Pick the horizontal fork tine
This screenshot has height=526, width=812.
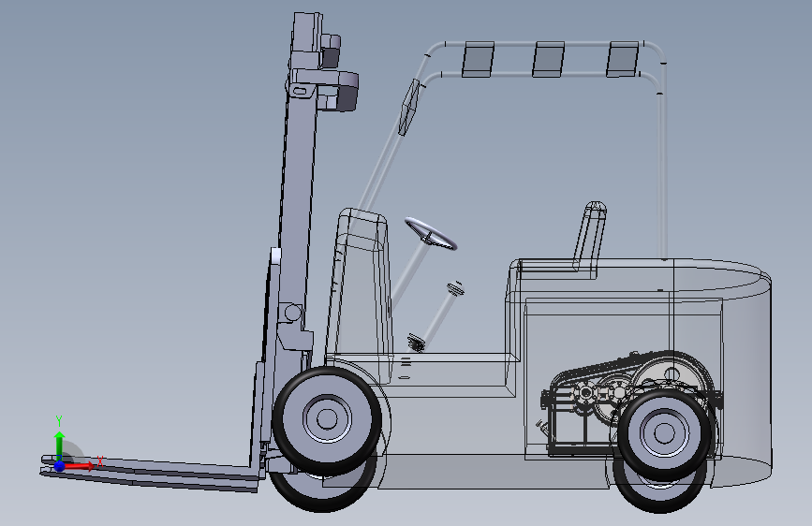[150, 474]
